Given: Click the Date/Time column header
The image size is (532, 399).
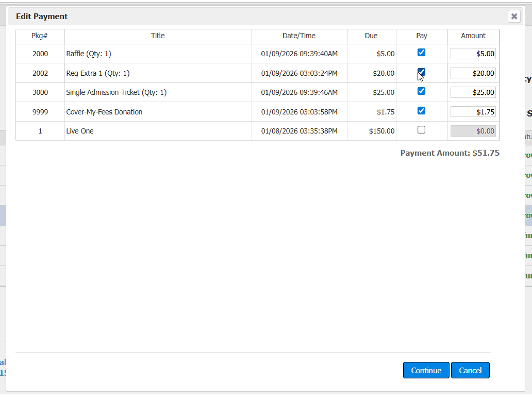Looking at the screenshot, I should 299,36.
